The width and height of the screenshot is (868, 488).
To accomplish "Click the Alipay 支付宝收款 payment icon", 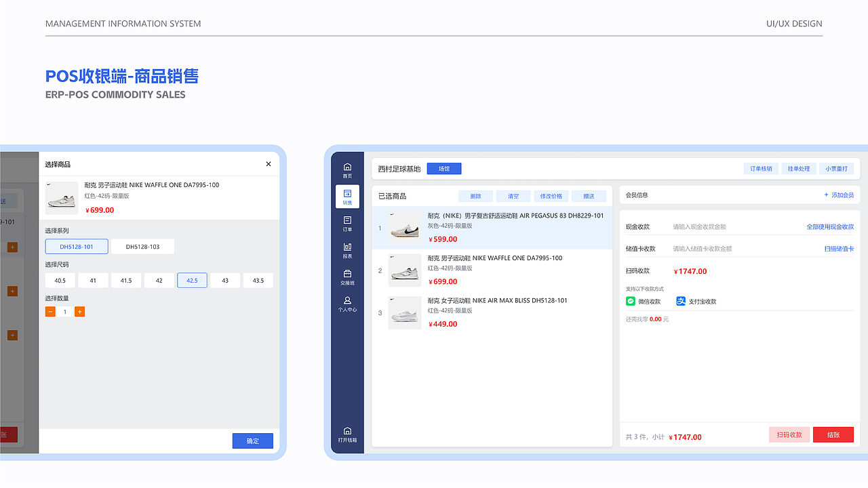I will [681, 301].
